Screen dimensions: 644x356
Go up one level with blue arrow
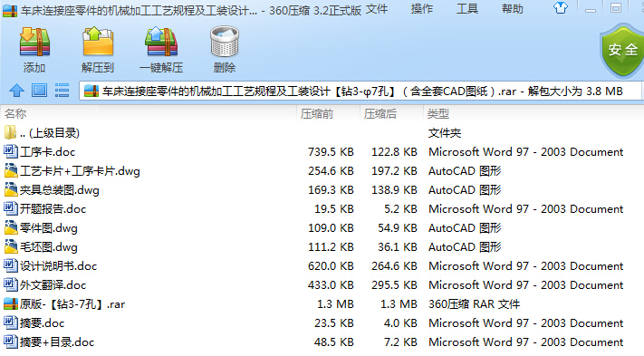point(17,91)
